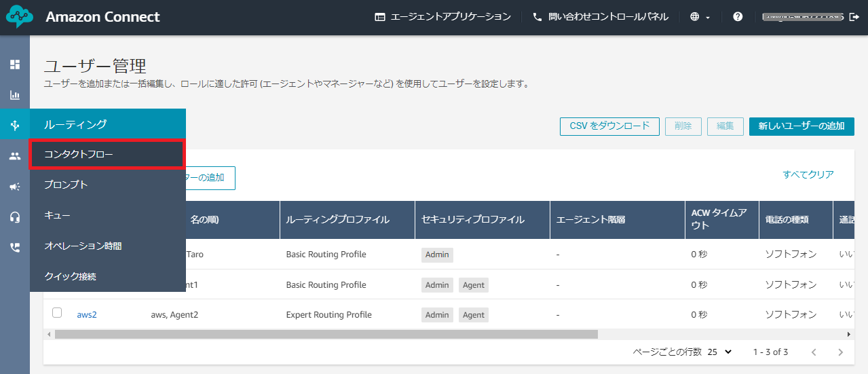This screenshot has width=868, height=374.
Task: Click 新しいユーザーの追加 button
Action: (801, 126)
